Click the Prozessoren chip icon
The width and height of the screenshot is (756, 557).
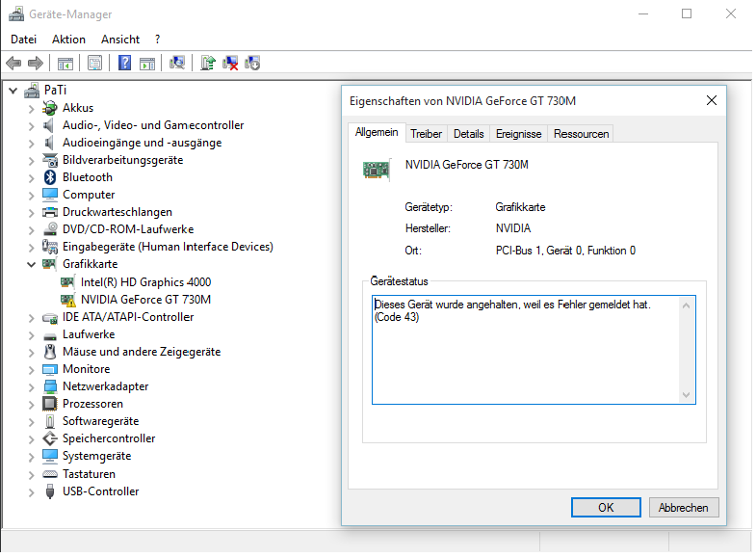[x=50, y=404]
